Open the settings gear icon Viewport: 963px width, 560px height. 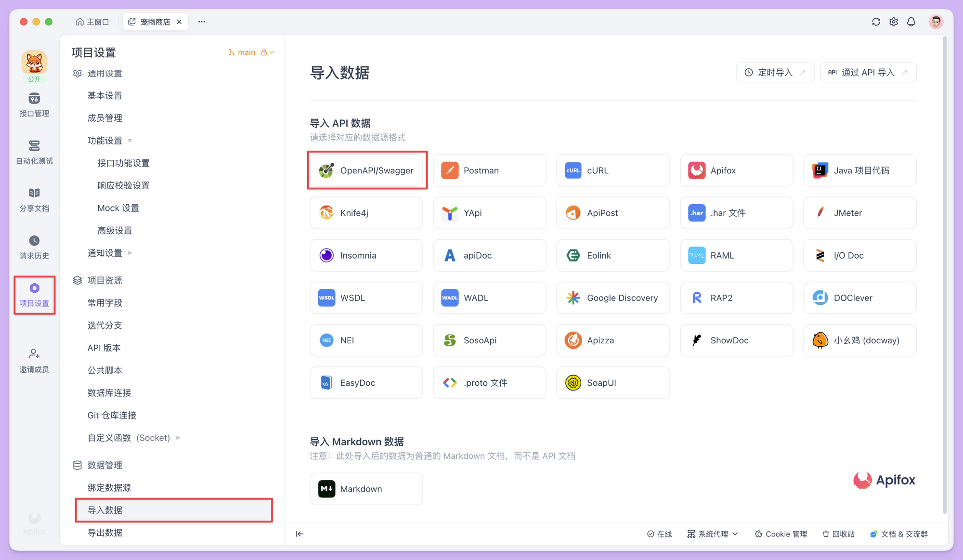point(893,22)
